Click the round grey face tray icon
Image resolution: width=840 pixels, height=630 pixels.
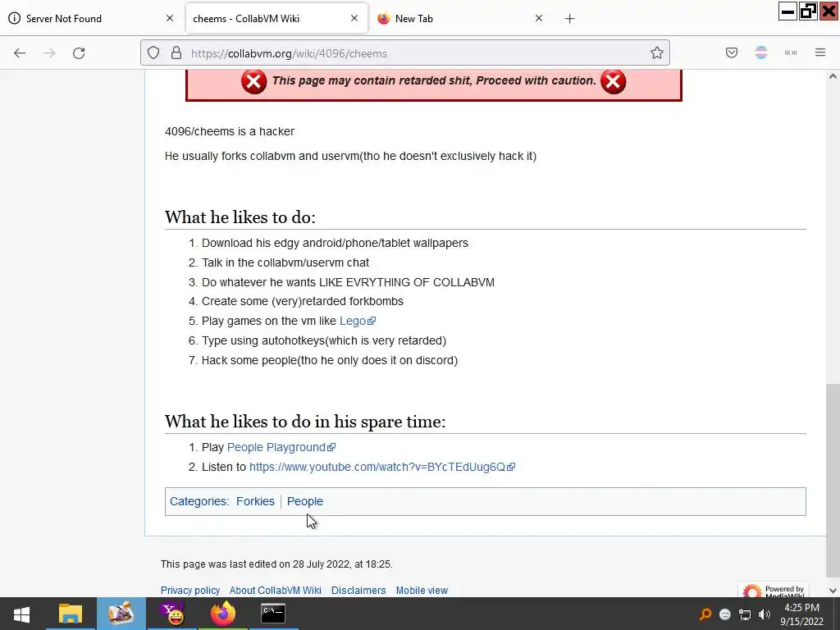click(x=725, y=614)
